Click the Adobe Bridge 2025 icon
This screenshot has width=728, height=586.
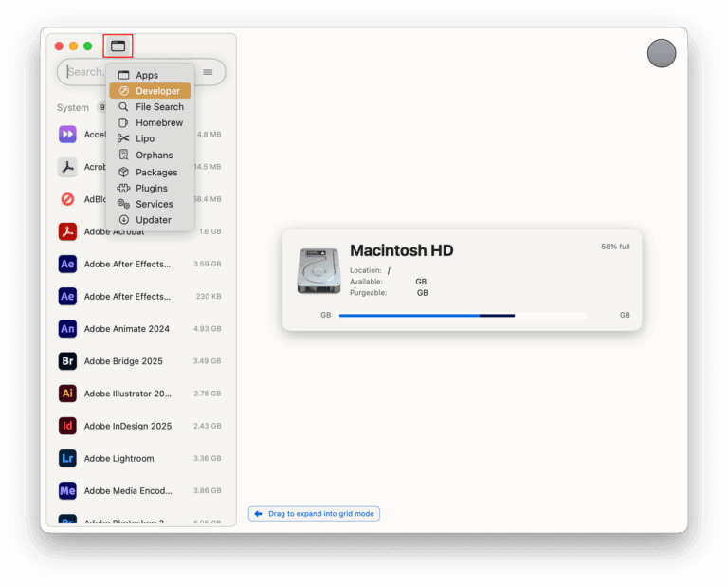click(x=67, y=361)
